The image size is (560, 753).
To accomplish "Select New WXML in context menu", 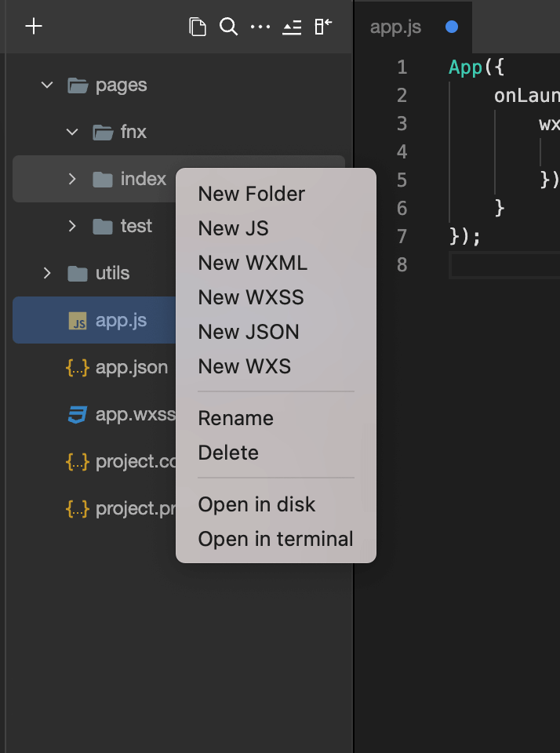I will point(253,263).
